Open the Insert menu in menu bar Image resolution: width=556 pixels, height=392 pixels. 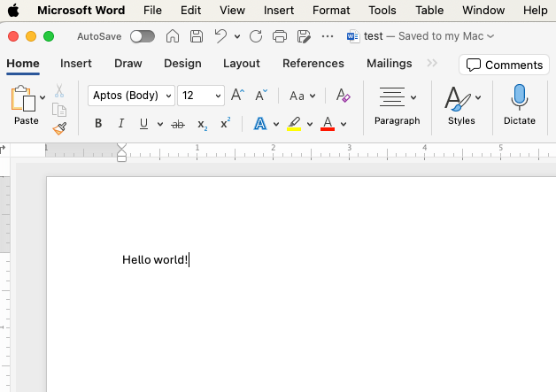pyautogui.click(x=279, y=11)
